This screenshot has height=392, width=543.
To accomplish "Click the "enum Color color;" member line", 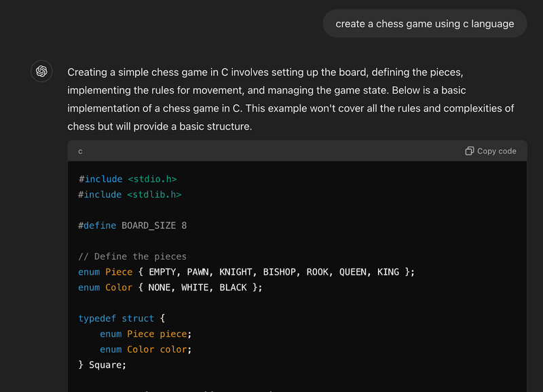I will pyautogui.click(x=146, y=349).
